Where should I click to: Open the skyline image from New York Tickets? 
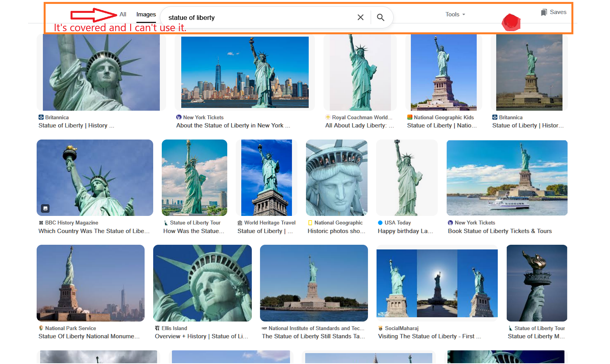click(x=245, y=72)
